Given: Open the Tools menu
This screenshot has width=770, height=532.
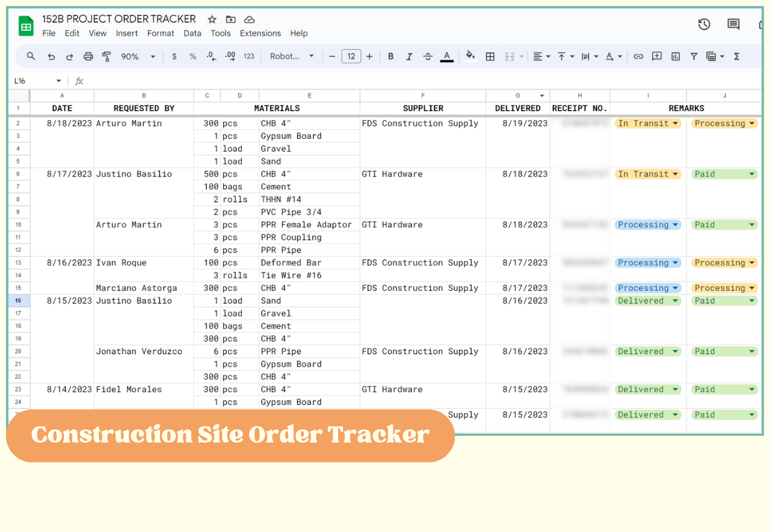Looking at the screenshot, I should (221, 34).
